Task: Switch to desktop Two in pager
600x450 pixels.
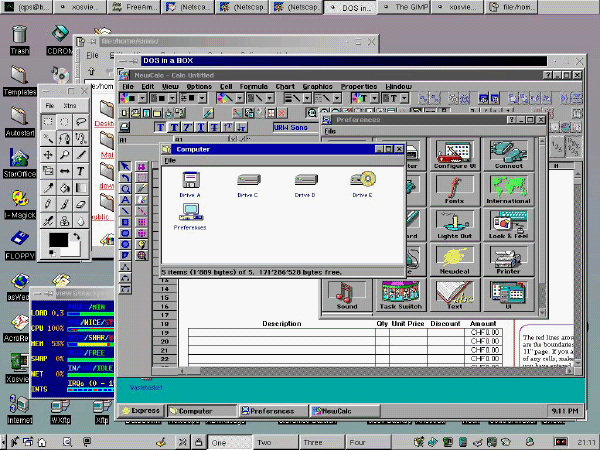Action: [276, 443]
